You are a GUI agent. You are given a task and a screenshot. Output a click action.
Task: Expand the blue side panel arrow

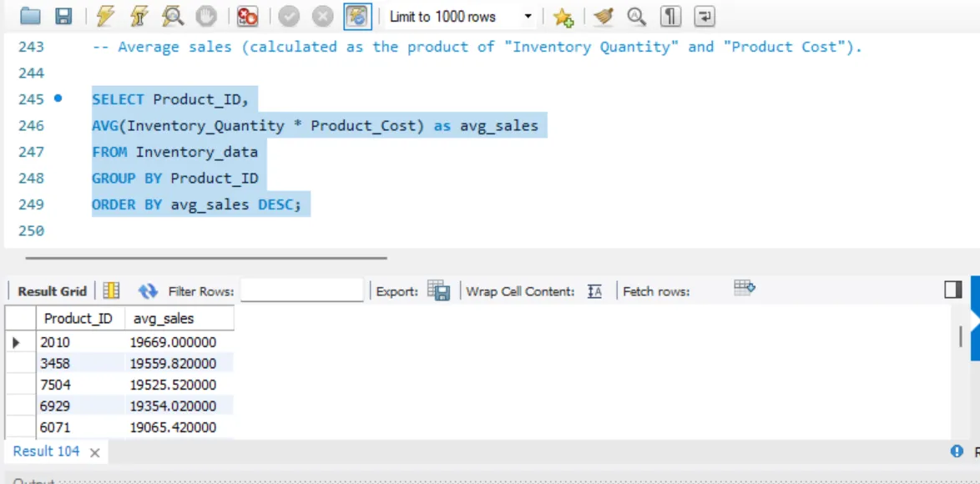(975, 319)
